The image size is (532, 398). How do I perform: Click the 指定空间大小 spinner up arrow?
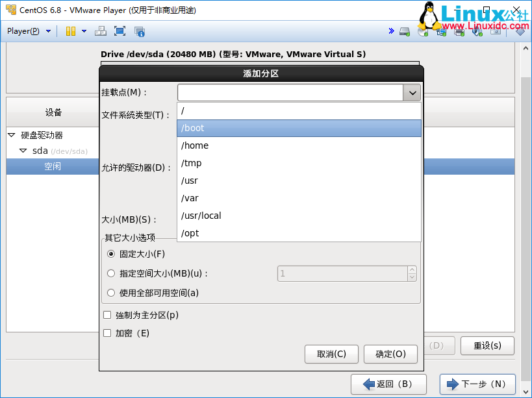tap(412, 270)
